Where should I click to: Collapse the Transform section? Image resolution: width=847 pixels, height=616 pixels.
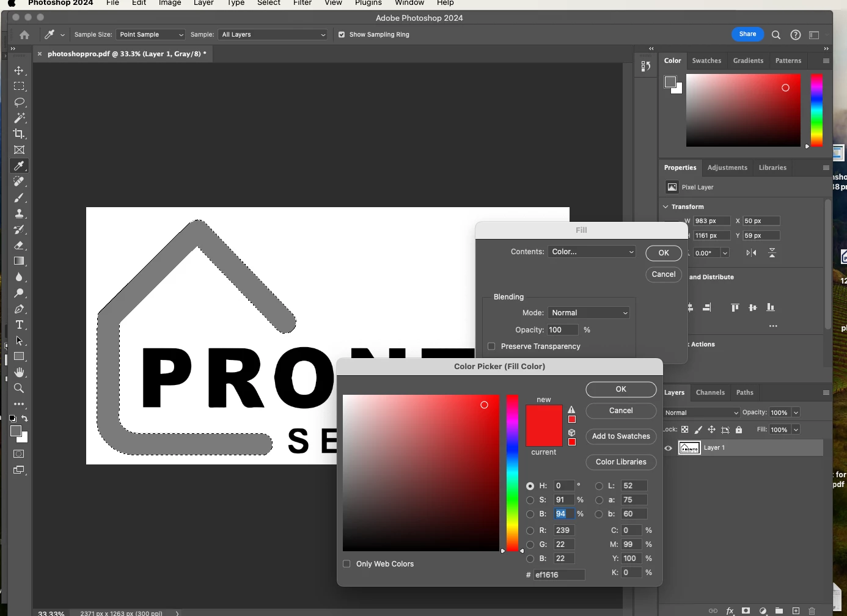tap(666, 207)
